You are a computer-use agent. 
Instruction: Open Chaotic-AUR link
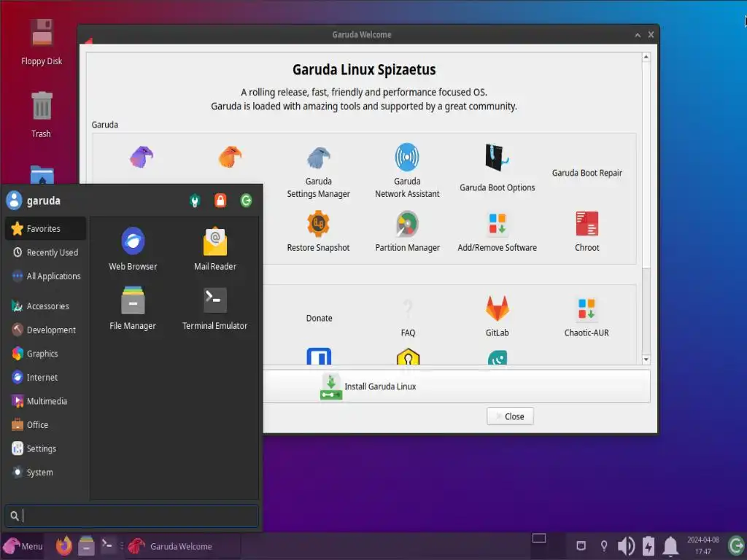coord(587,316)
